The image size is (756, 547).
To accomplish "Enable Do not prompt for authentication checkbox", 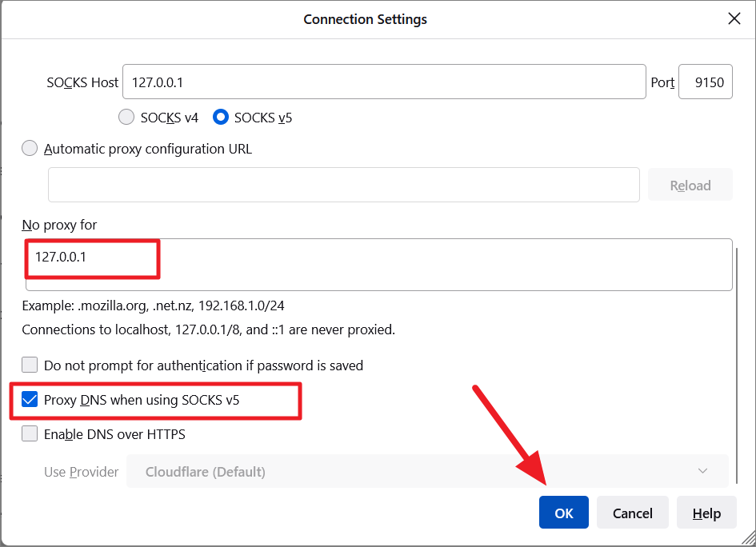I will click(30, 365).
